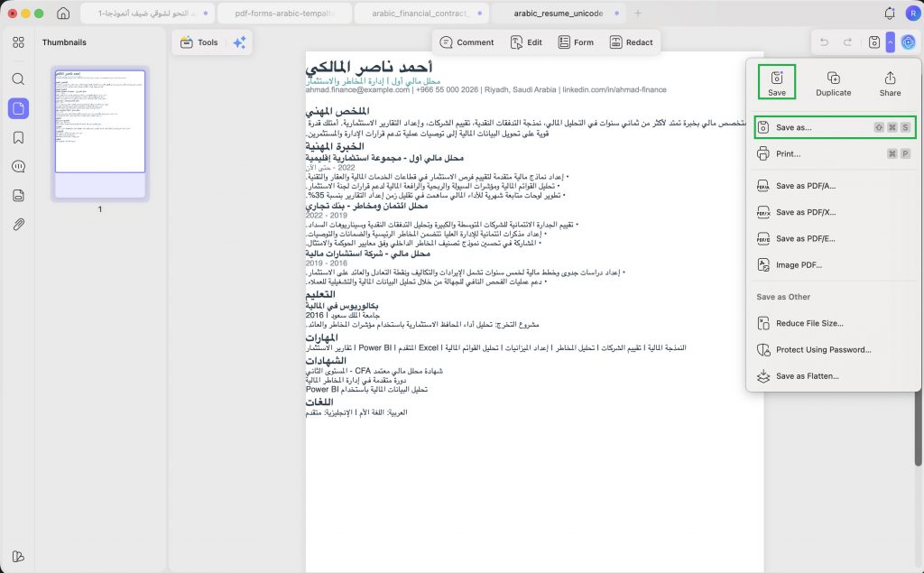Click the bottom-left sidebar icon

[x=18, y=557]
